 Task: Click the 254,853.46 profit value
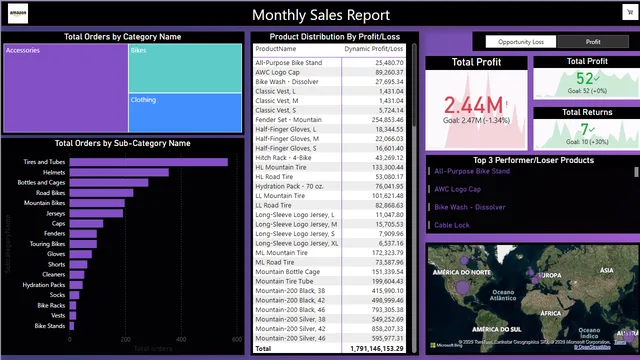click(x=387, y=120)
